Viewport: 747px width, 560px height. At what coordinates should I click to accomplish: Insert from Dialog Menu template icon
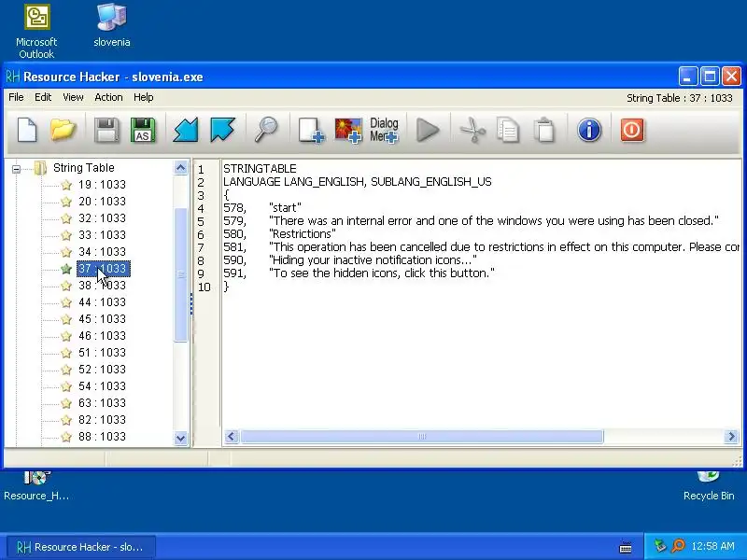point(384,130)
